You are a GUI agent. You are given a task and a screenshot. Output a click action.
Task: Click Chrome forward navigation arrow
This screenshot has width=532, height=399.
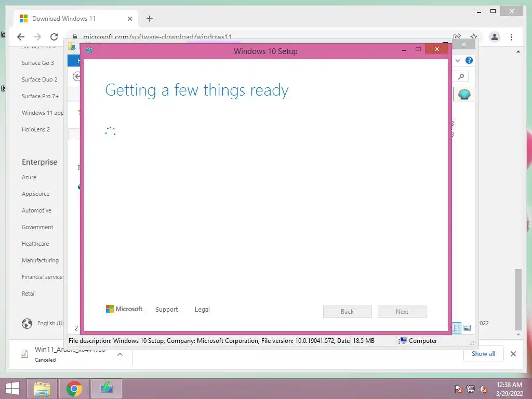pos(37,37)
